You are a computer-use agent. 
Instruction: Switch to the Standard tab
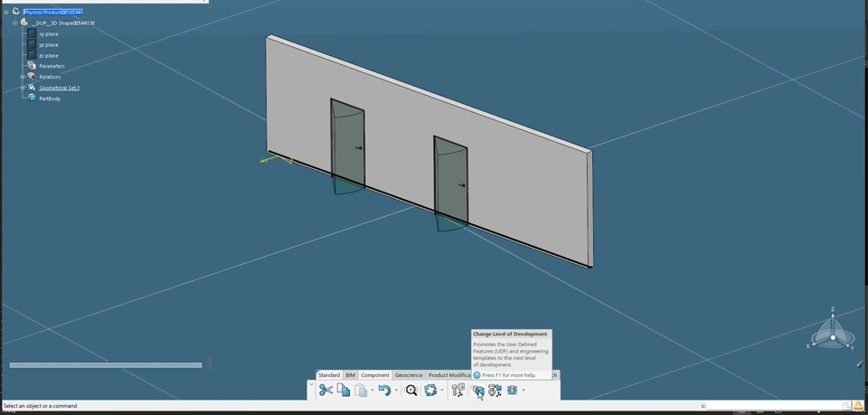coord(329,375)
